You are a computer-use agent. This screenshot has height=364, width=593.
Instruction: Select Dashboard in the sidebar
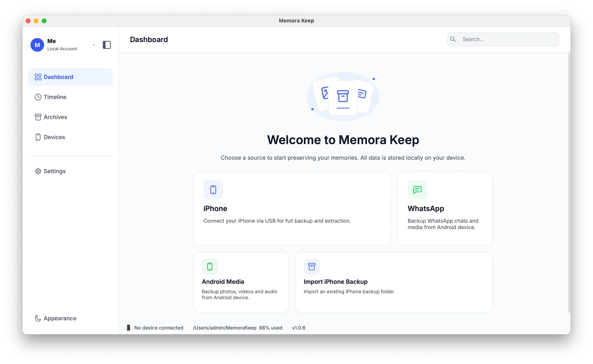pos(70,77)
